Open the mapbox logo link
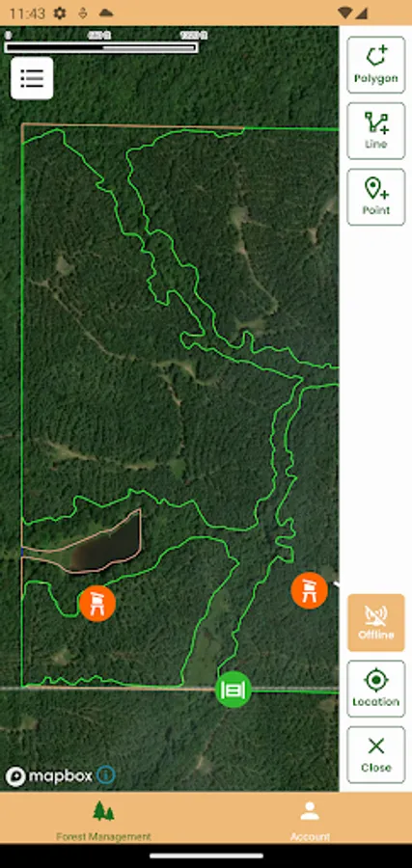The height and width of the screenshot is (868, 412). click(49, 776)
